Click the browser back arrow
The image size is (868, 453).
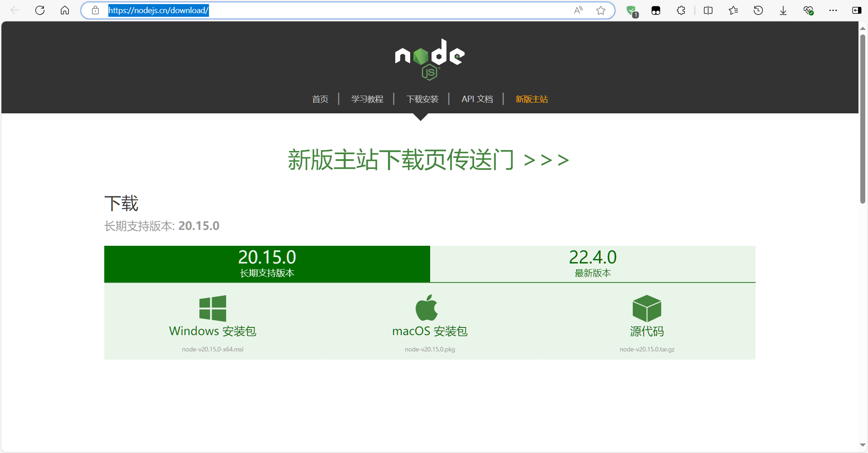tap(15, 10)
